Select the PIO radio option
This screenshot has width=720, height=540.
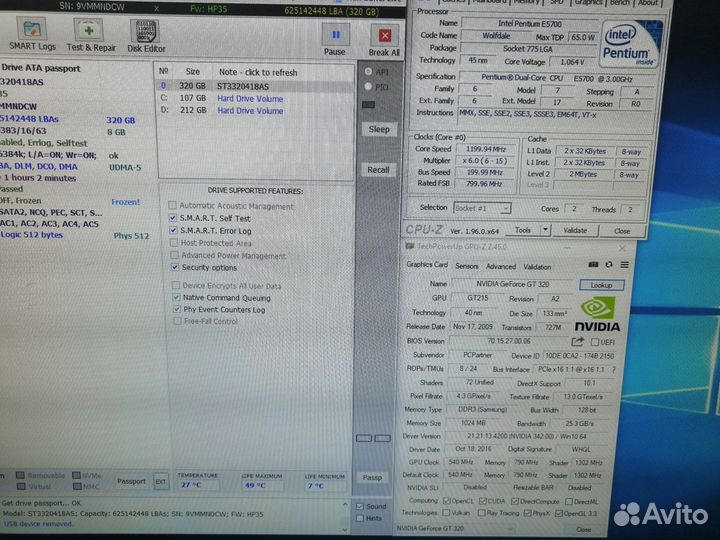coord(368,86)
